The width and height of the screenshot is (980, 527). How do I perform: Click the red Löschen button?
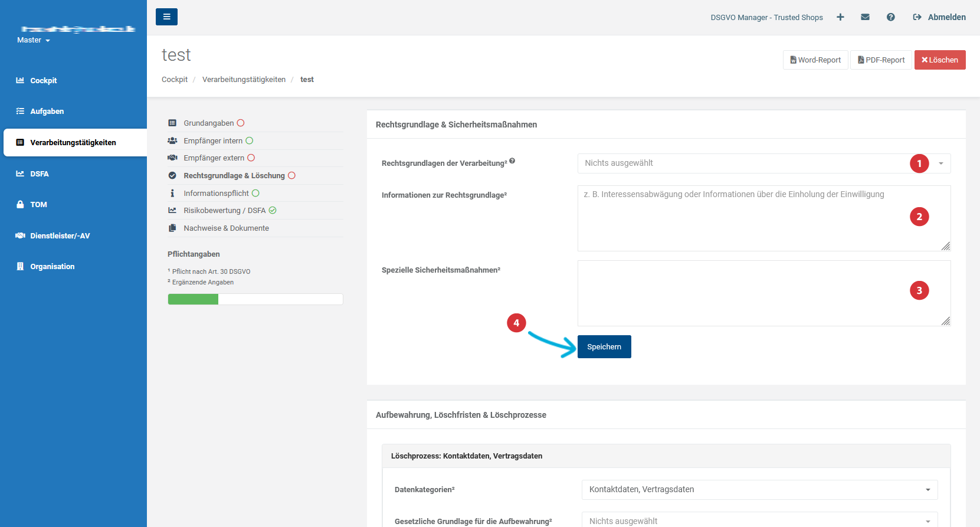click(940, 60)
